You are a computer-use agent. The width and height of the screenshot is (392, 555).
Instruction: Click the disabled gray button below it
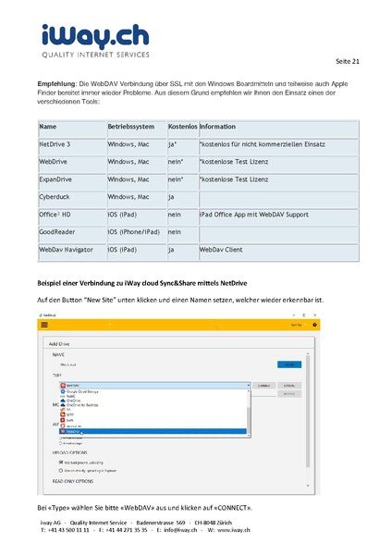289,394
